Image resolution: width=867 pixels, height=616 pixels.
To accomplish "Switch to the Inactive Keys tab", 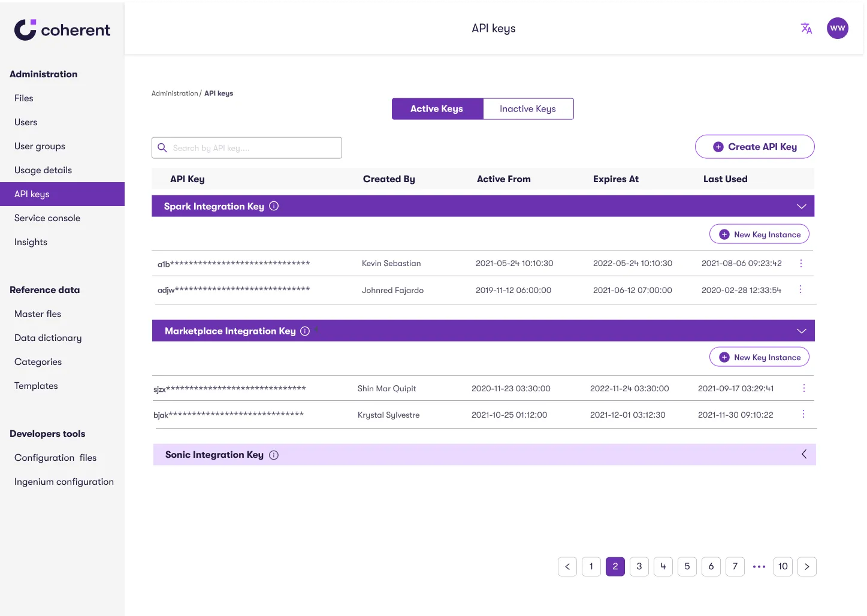I will pyautogui.click(x=528, y=109).
